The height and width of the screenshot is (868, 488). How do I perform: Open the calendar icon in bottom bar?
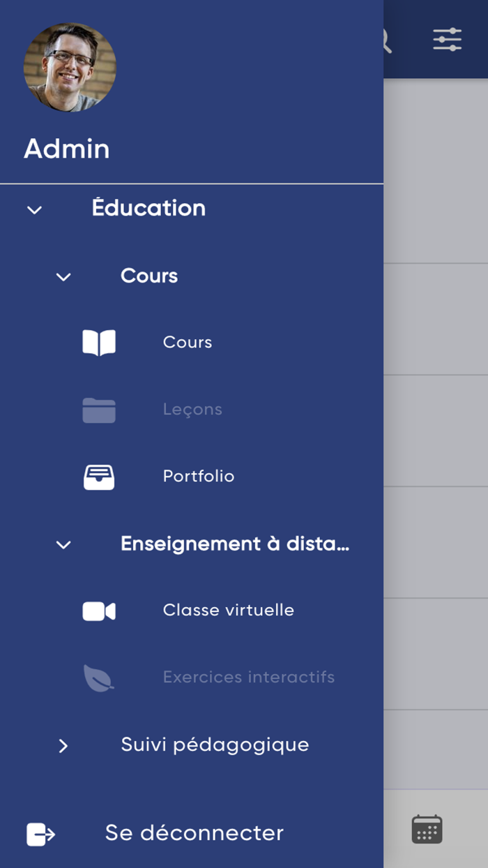tap(427, 830)
